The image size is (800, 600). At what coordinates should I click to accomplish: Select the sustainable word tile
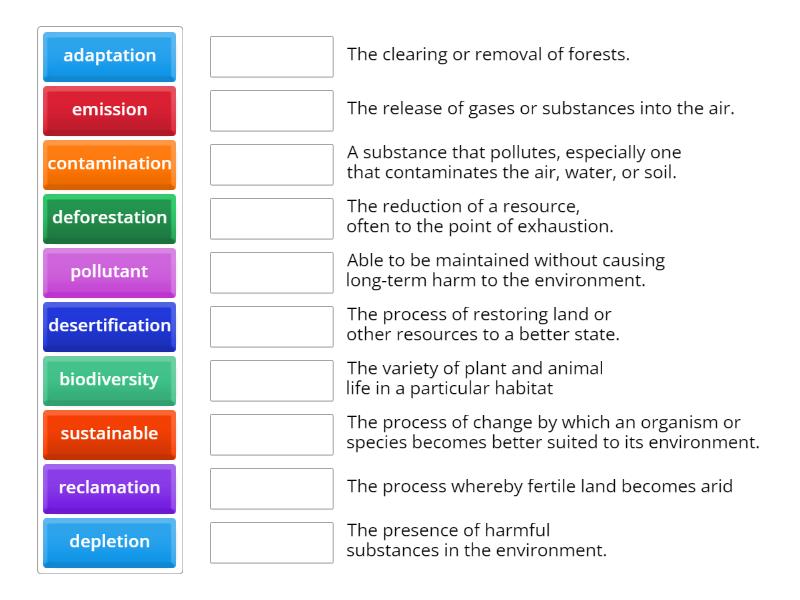(108, 434)
